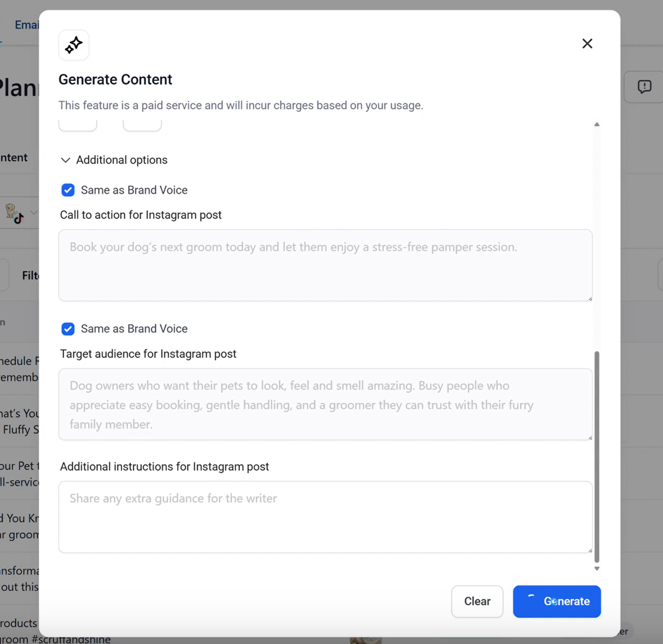Select the Filter tab on the left
Screen dimensions: 663x644
[x=32, y=275]
